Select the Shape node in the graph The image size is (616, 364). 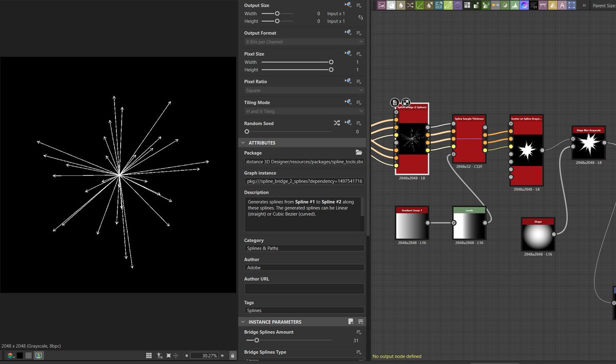(x=538, y=234)
